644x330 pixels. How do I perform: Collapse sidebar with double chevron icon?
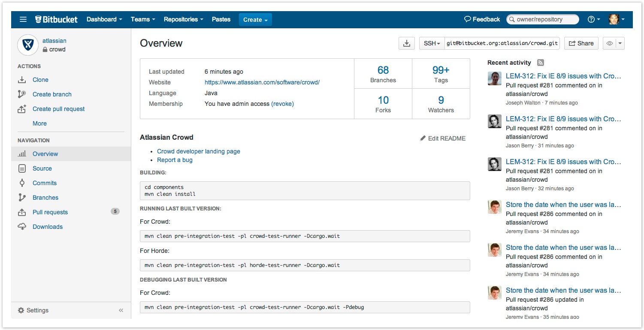pyautogui.click(x=121, y=310)
